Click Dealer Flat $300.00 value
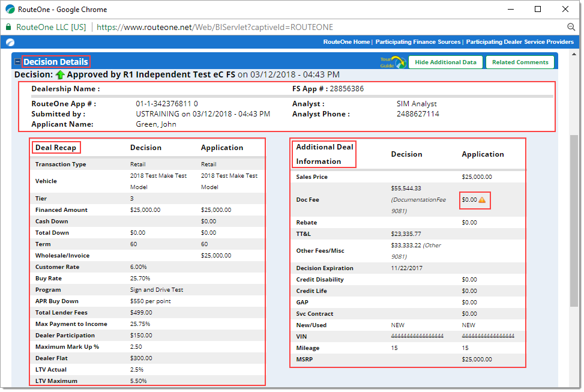The height and width of the screenshot is (392, 584). (141, 358)
